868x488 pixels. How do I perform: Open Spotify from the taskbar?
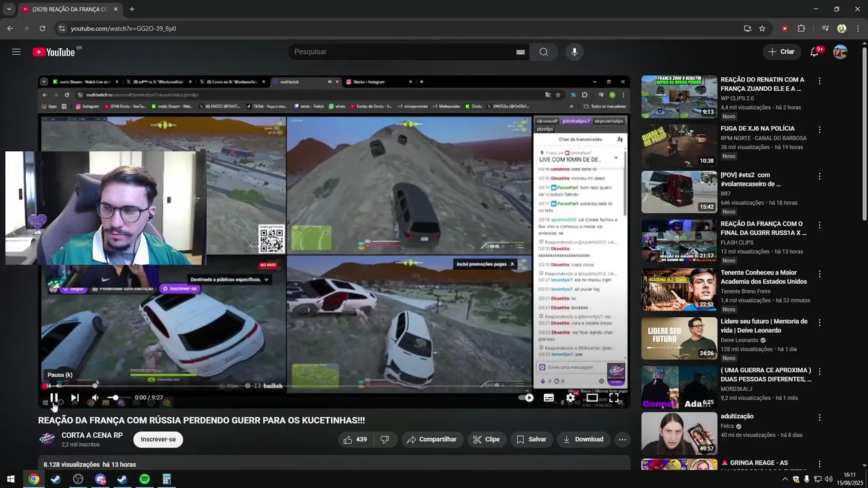[144, 479]
